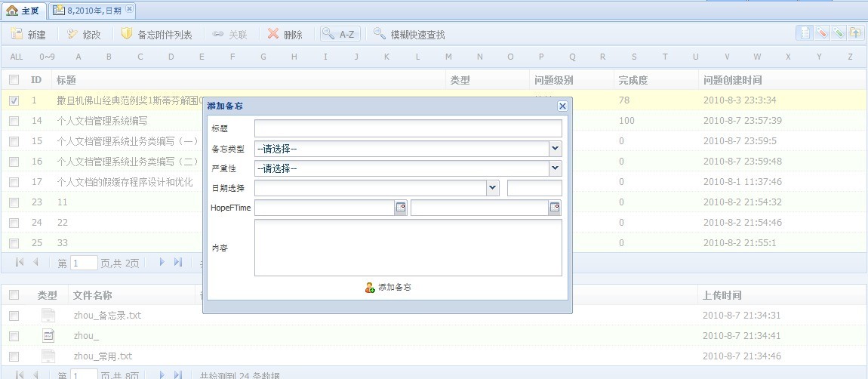This screenshot has width=868, height=379.
Task: Check the checkbox for row ID 15
Action: [14, 141]
